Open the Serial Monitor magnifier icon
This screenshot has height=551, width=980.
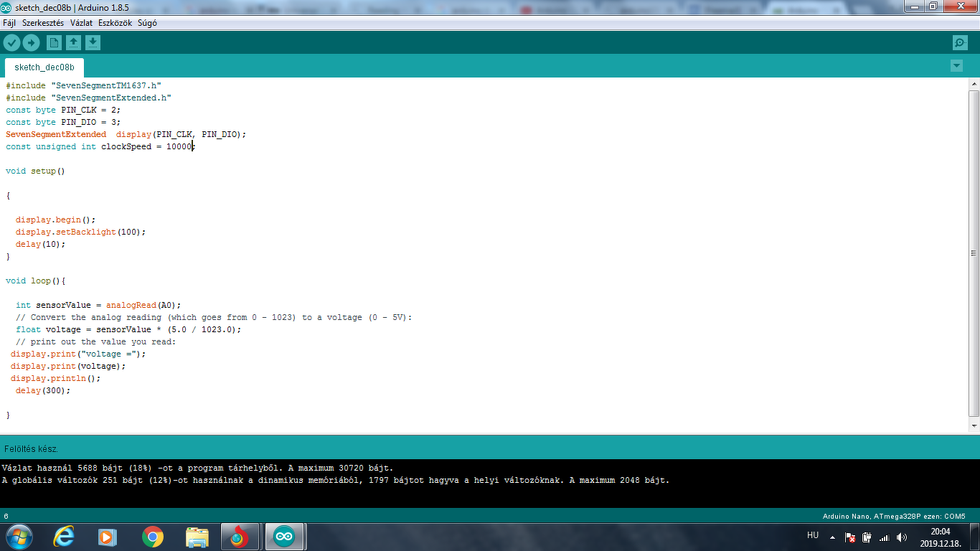960,43
